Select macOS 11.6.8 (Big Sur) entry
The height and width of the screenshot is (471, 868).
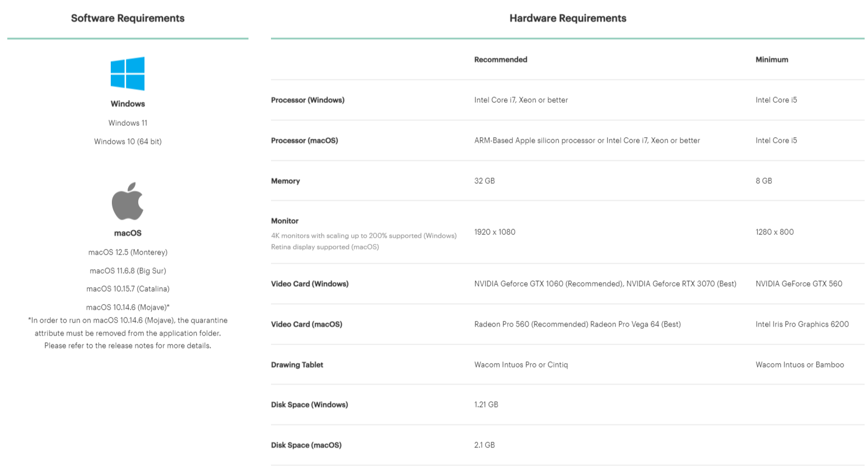(128, 271)
